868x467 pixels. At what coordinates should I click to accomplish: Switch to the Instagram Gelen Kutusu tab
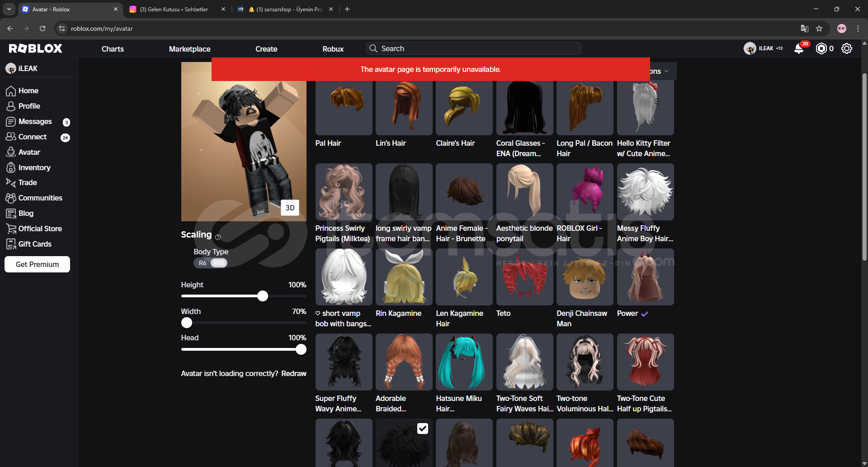click(x=174, y=9)
